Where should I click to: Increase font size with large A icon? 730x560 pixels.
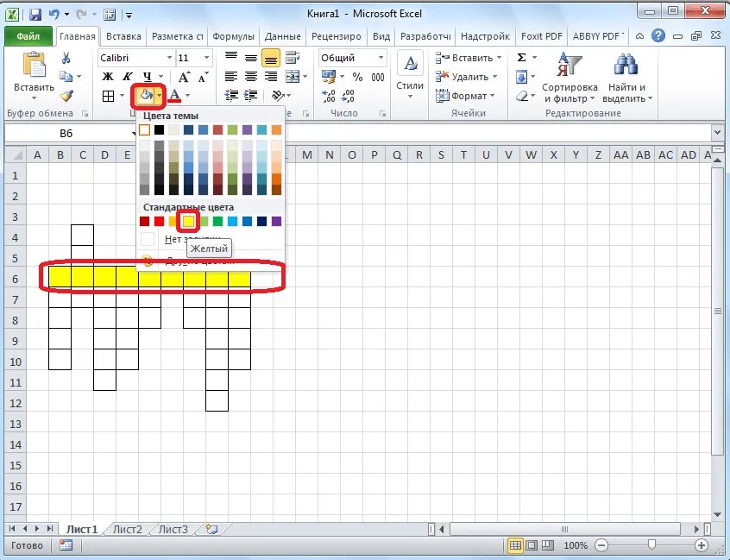[185, 77]
